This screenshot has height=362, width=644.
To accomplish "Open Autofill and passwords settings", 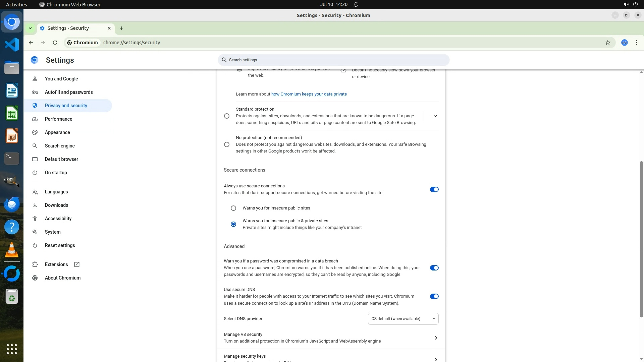I will (x=69, y=92).
